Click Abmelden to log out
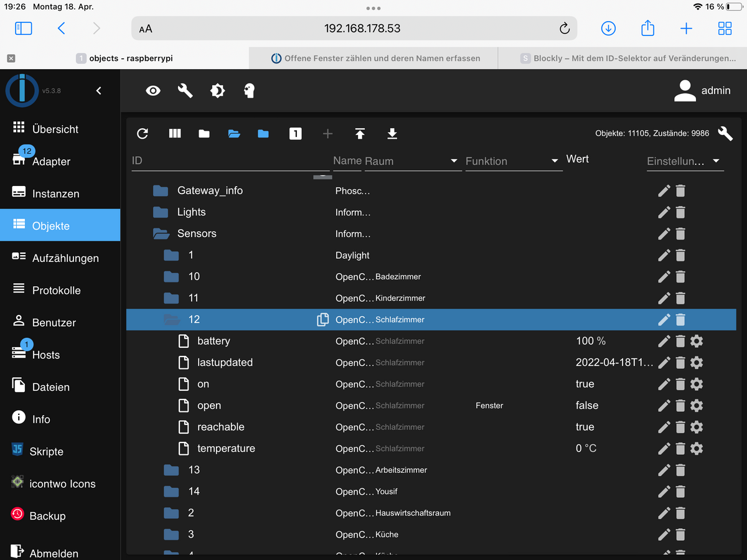The width and height of the screenshot is (747, 560). click(60, 551)
